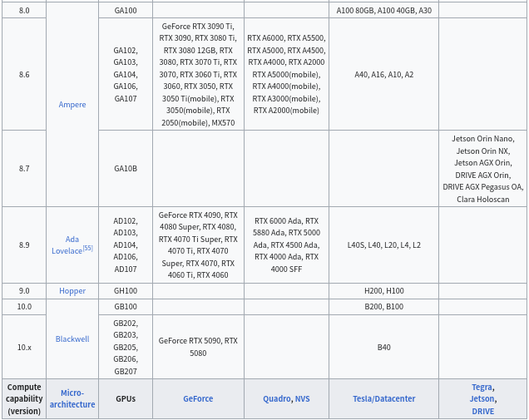Viewport: 529px width, 420px height.
Task: Click the GeForce RTX 5090, RTX 5080 cell
Action: (x=198, y=347)
